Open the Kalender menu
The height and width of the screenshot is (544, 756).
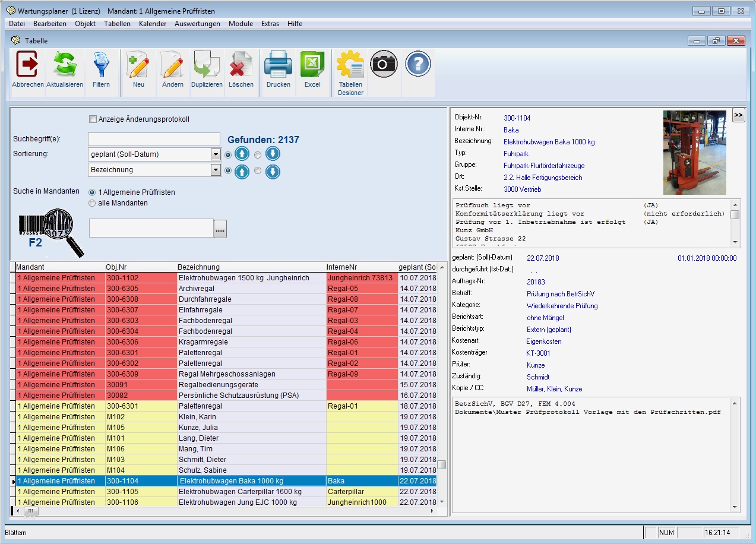(153, 24)
